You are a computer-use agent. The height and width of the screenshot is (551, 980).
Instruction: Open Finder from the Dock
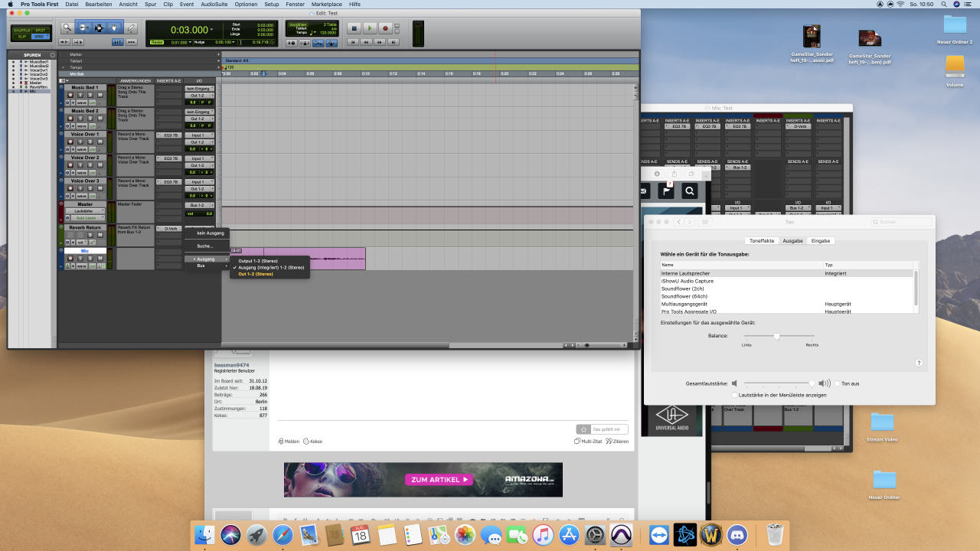point(204,535)
